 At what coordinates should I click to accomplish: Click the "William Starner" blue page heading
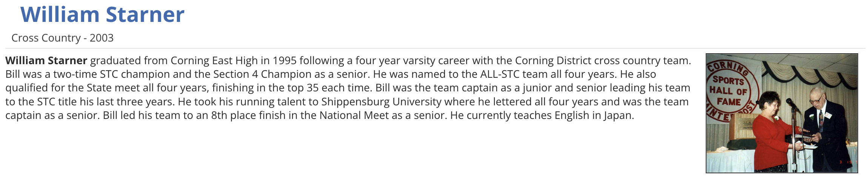click(x=102, y=14)
